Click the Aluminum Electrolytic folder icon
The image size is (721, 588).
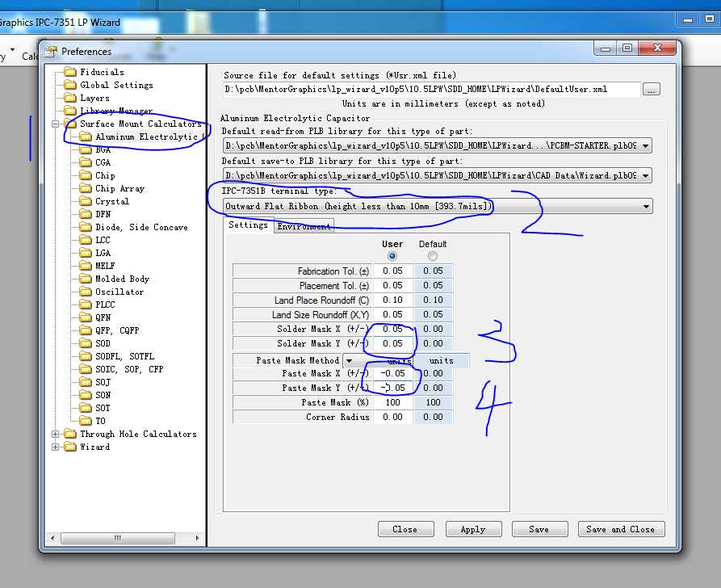tap(86, 136)
